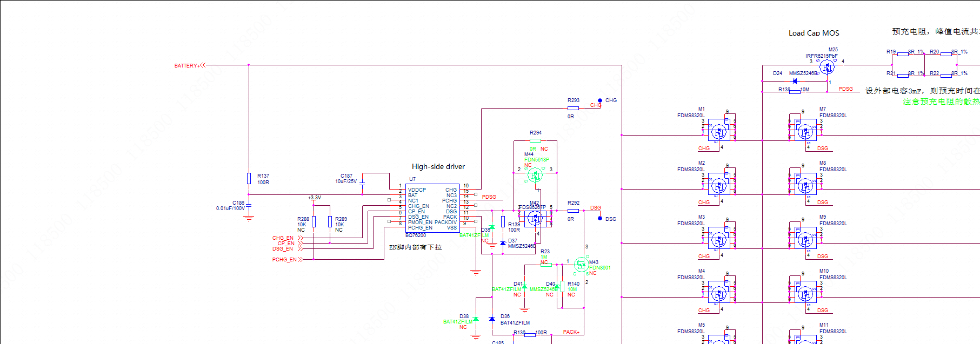
Task: Click the PDSG net label beside U7
Action: (x=489, y=197)
